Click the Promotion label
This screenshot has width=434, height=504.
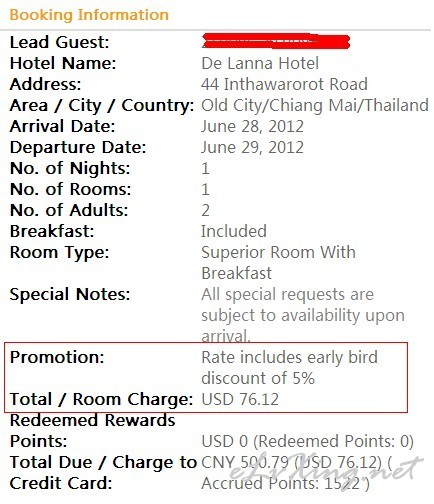pos(57,357)
